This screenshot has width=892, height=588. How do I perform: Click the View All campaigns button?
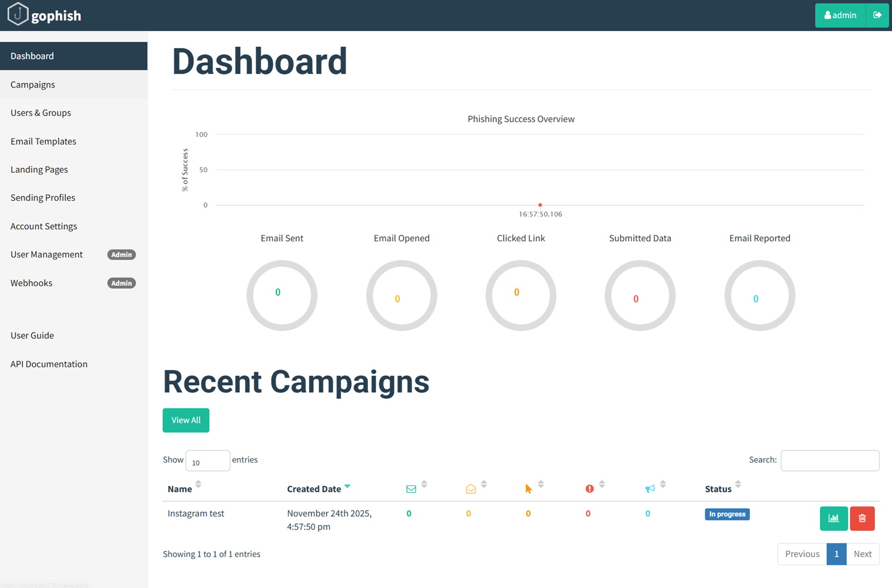pyautogui.click(x=186, y=420)
